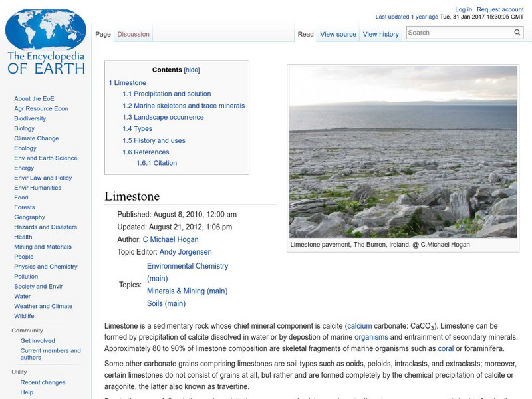The image size is (532, 399).
Task: Go to 1.4 Types section
Action: pyautogui.click(x=138, y=129)
